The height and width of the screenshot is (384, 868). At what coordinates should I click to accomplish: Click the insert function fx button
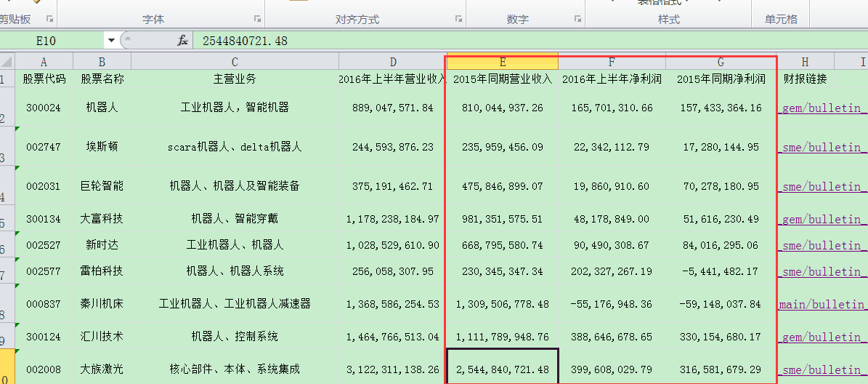click(182, 41)
